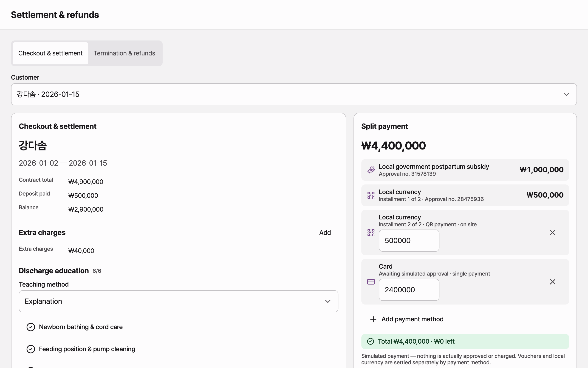Click Approval no. 28475936 text
The image size is (588, 368).
click(x=454, y=199)
